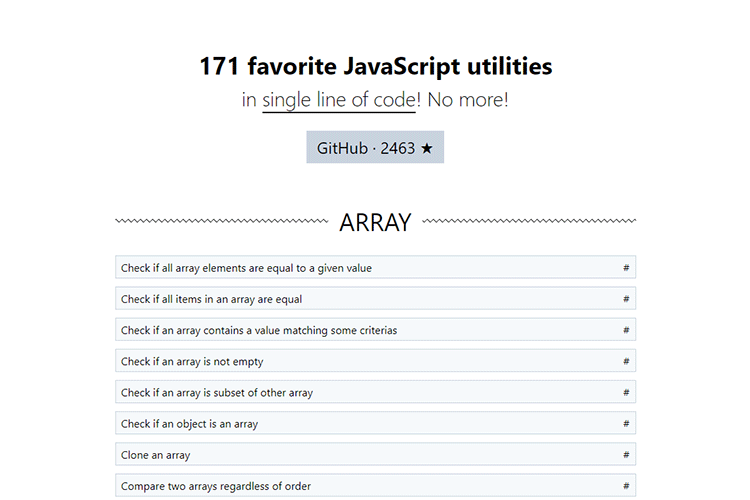
Task: Click the # anchor for 'all items are equal'
Action: 626,299
